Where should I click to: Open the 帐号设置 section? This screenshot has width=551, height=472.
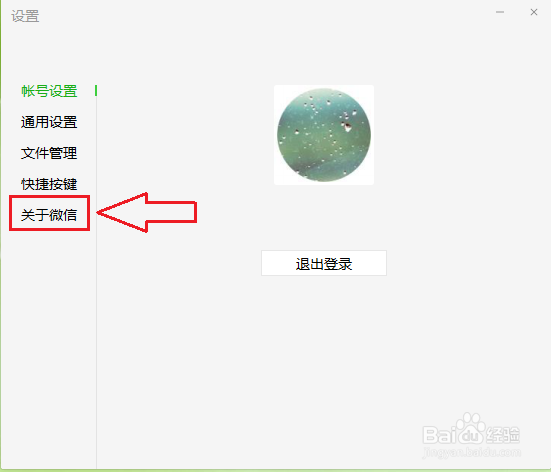(x=49, y=91)
